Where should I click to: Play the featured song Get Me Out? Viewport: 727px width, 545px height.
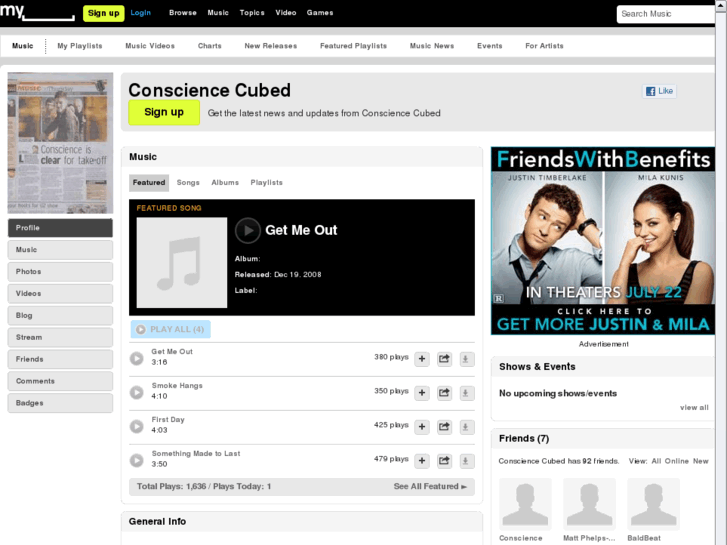click(248, 231)
